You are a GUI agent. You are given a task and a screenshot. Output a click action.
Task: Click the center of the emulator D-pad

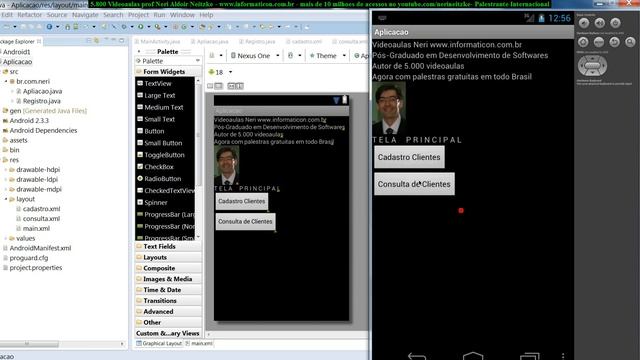[x=592, y=66]
